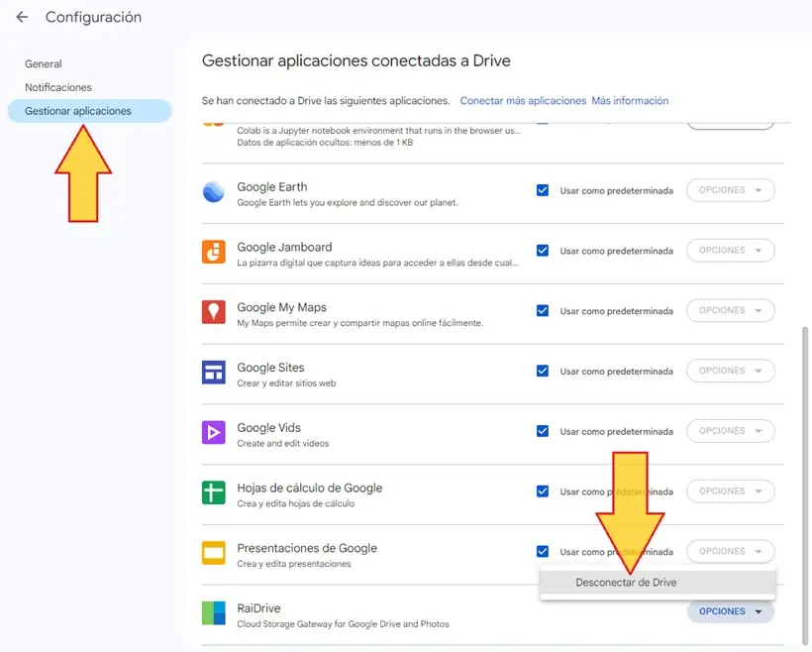Image resolution: width=812 pixels, height=652 pixels.
Task: Click the Google Jamboard app icon
Action: [213, 252]
